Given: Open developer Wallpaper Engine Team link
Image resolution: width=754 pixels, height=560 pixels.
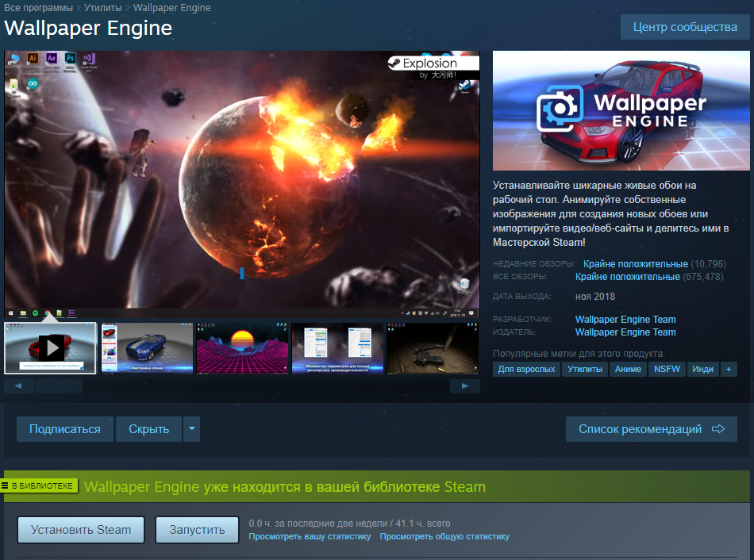Looking at the screenshot, I should (625, 320).
